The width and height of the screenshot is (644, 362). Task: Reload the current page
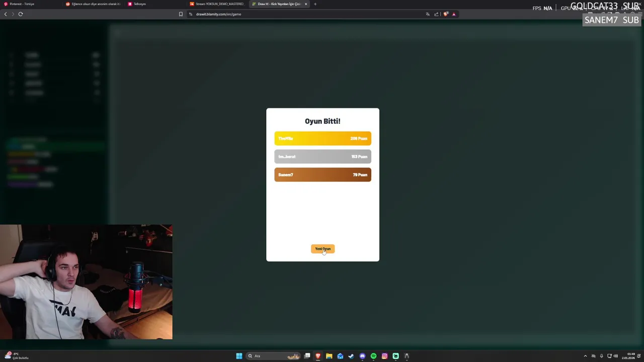(21, 14)
